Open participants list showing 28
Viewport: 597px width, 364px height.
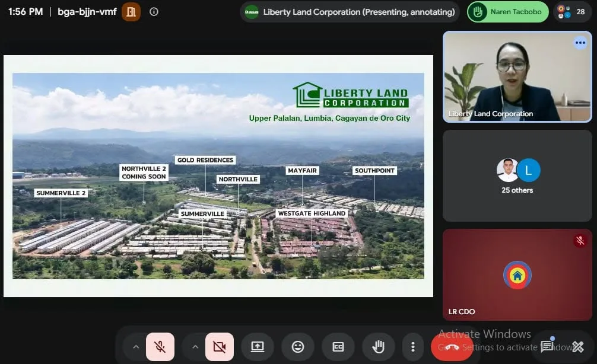coord(571,12)
